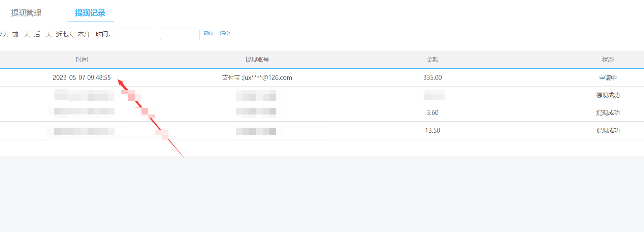Show records for 近七天
This screenshot has width=644, height=232.
[65, 34]
